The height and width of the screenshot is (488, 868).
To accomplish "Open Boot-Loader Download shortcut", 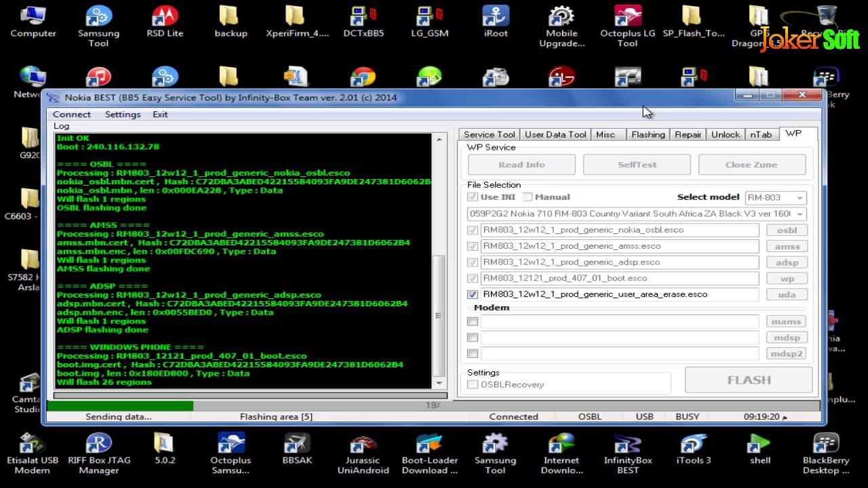I will 429,453.
